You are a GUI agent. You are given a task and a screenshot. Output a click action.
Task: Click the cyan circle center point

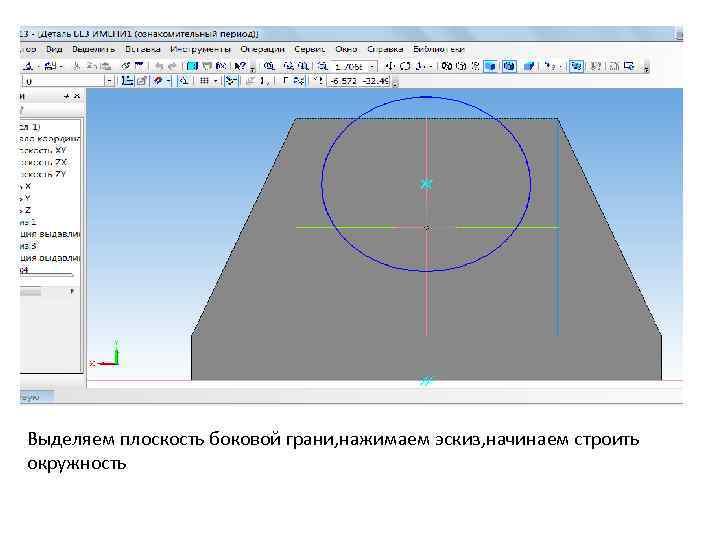(x=426, y=184)
